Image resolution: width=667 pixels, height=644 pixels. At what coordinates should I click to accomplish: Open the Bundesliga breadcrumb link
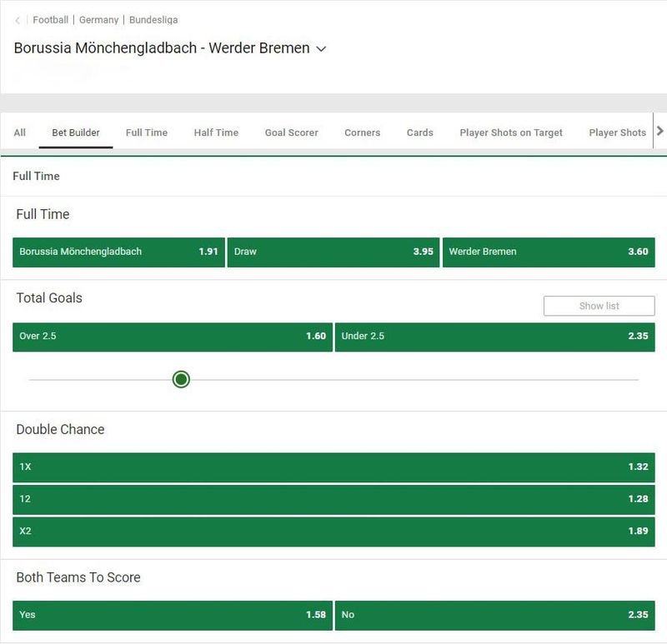click(x=153, y=20)
